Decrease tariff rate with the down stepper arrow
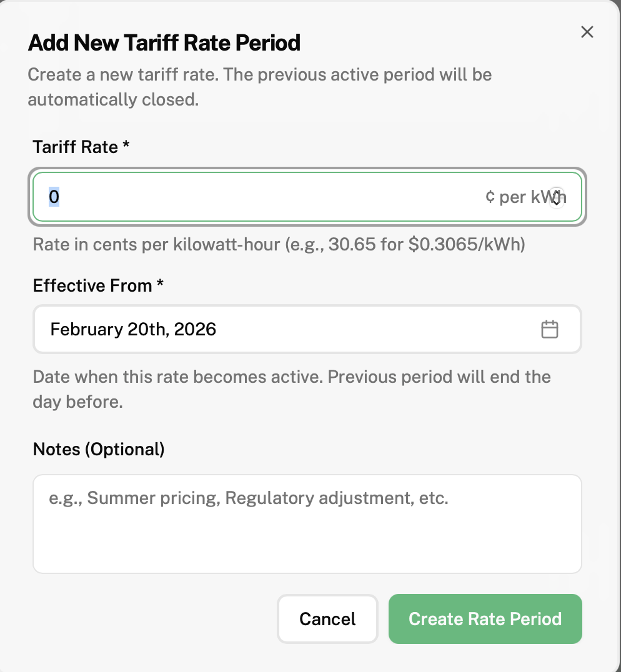The height and width of the screenshot is (672, 621). pos(557,202)
